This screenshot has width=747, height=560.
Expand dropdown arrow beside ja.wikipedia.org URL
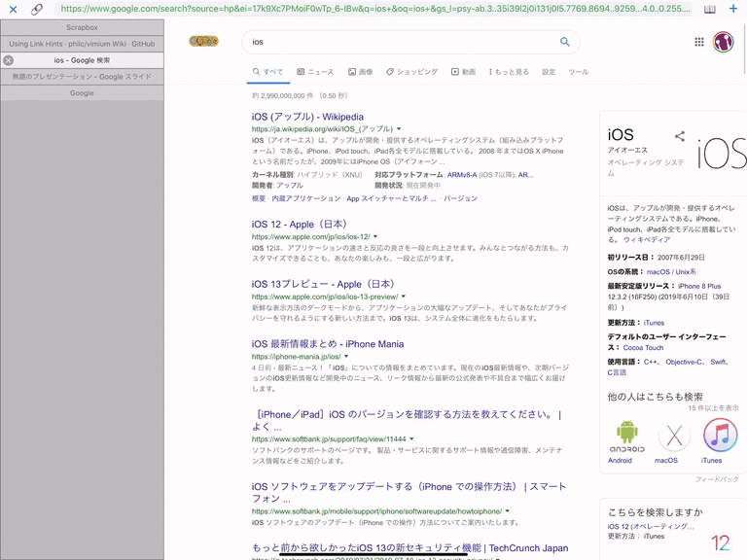click(x=399, y=129)
